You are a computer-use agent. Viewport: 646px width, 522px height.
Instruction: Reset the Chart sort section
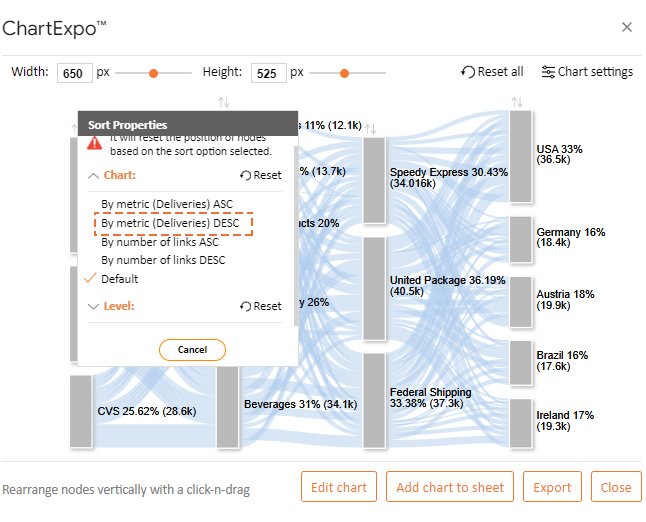coord(261,176)
